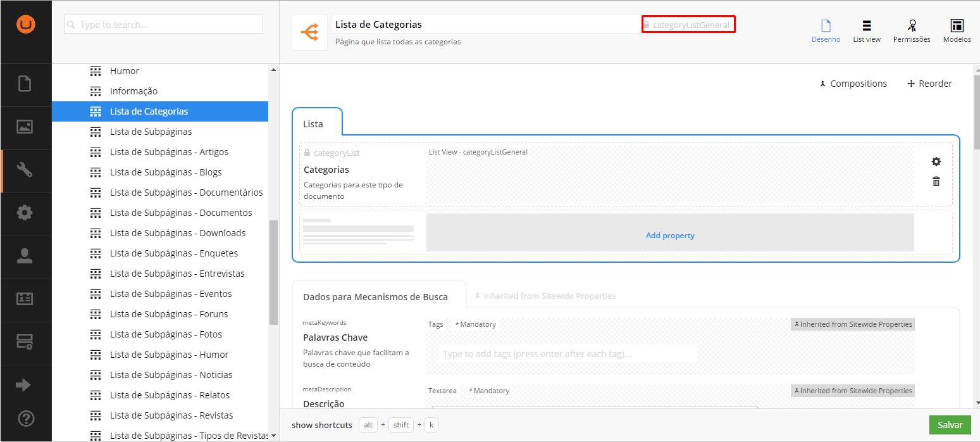Click the main editor vertical scrollbar
Viewport: 980px width, 442px height.
click(x=976, y=112)
